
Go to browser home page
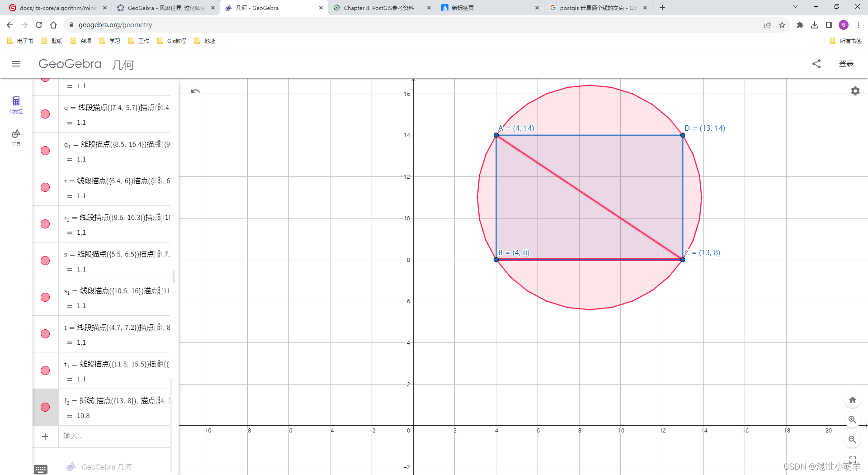click(x=53, y=25)
